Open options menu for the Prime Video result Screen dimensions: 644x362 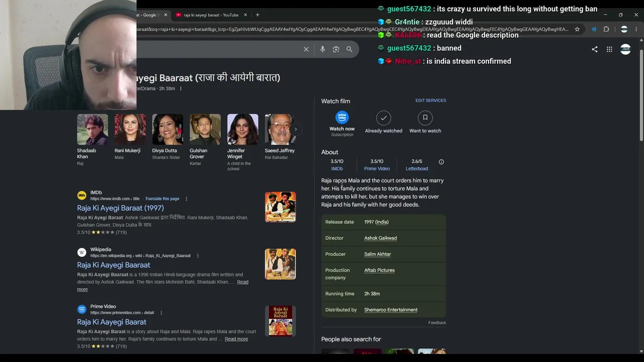[161, 313]
